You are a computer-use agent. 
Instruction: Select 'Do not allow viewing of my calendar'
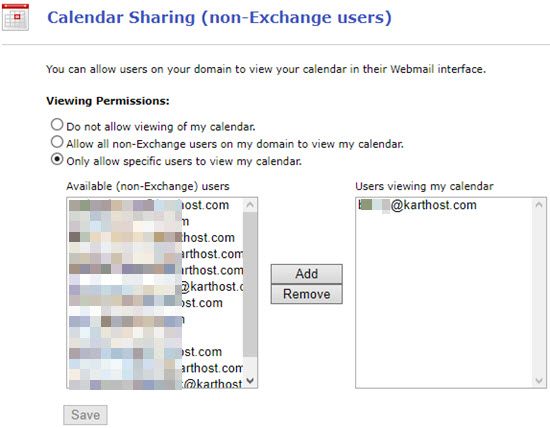coord(57,125)
